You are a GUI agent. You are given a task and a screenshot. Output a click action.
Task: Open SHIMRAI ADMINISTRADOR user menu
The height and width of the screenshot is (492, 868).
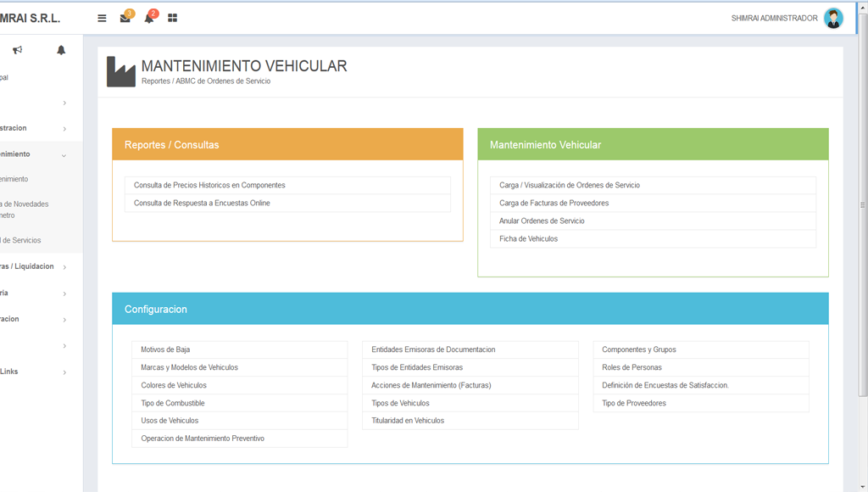(x=774, y=19)
